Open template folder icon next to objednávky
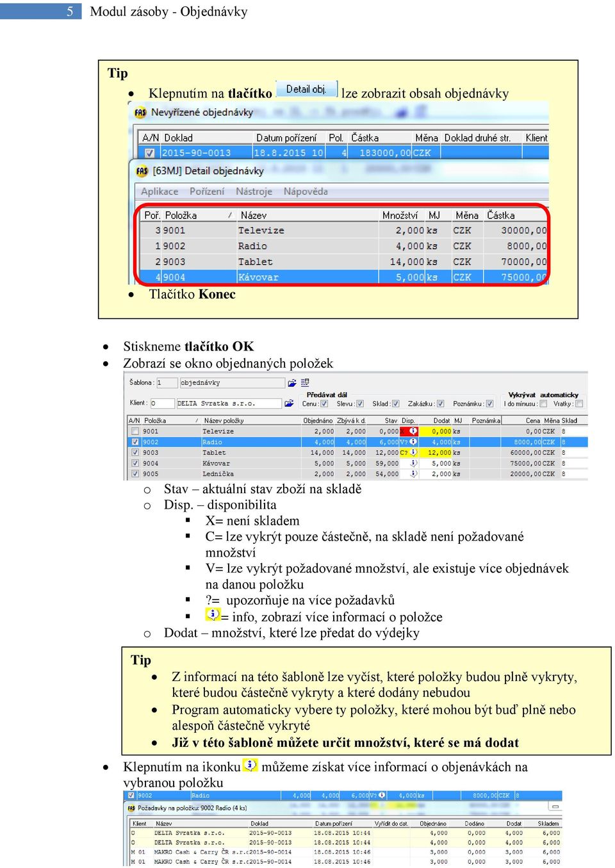Viewport: 615px width, 868px height. point(292,382)
